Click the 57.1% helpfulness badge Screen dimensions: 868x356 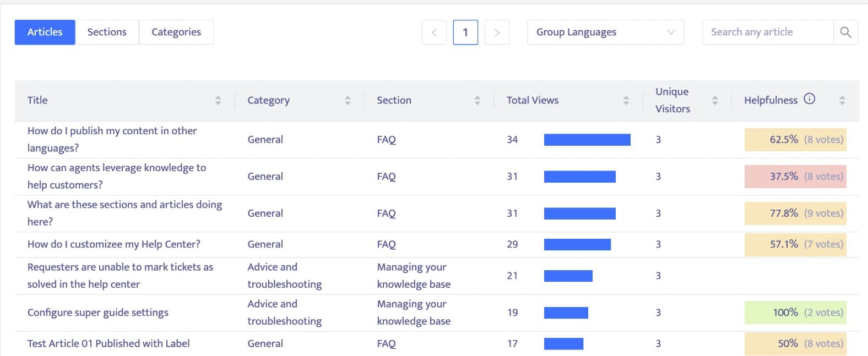795,244
